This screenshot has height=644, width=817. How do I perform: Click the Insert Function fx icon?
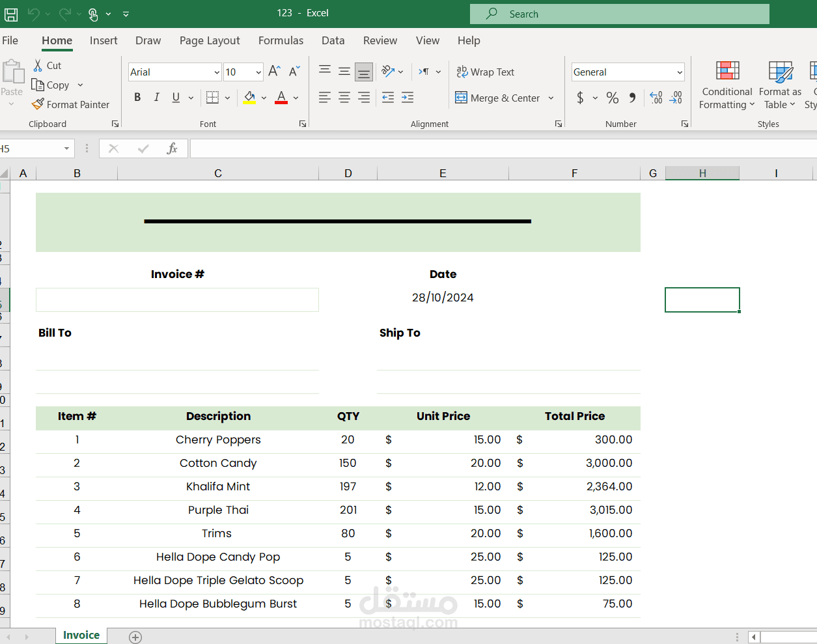(172, 148)
